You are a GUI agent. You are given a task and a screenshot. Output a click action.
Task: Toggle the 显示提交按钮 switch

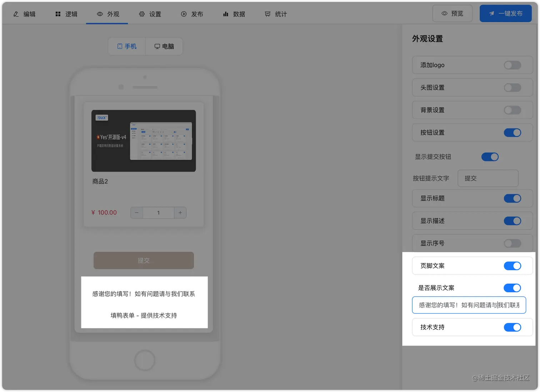pos(490,157)
